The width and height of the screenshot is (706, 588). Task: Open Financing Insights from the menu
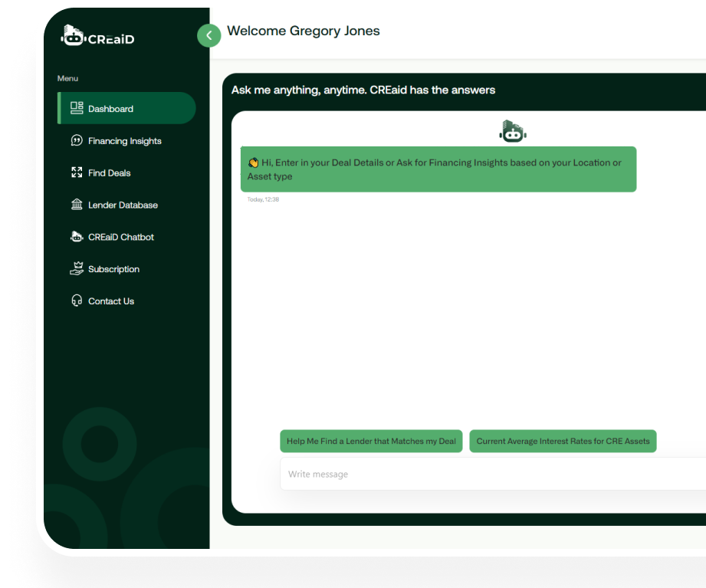coord(125,141)
